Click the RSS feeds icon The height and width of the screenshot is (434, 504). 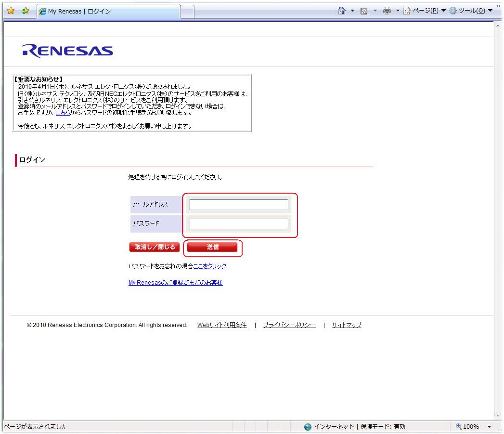[364, 11]
